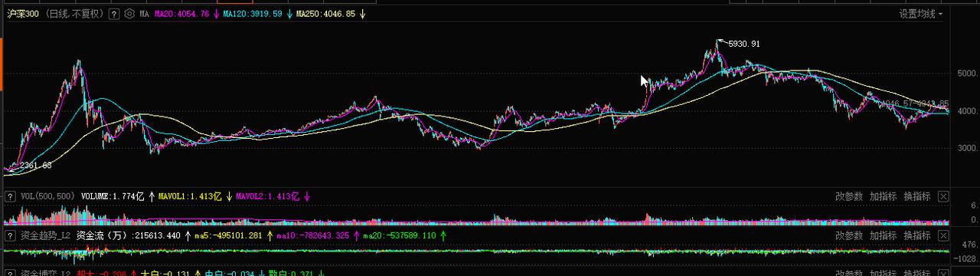Click the ma20:-537589.110 value
The width and height of the screenshot is (980, 276).
[x=399, y=235]
